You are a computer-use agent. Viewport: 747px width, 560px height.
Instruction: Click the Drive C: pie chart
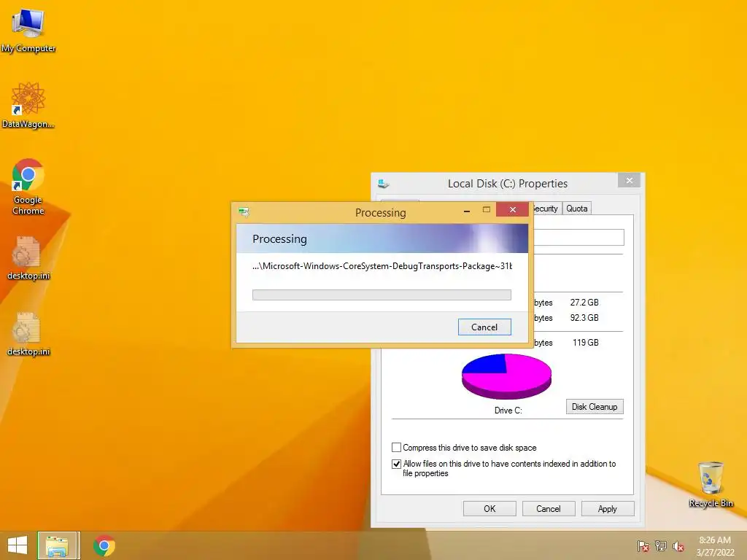pyautogui.click(x=506, y=376)
